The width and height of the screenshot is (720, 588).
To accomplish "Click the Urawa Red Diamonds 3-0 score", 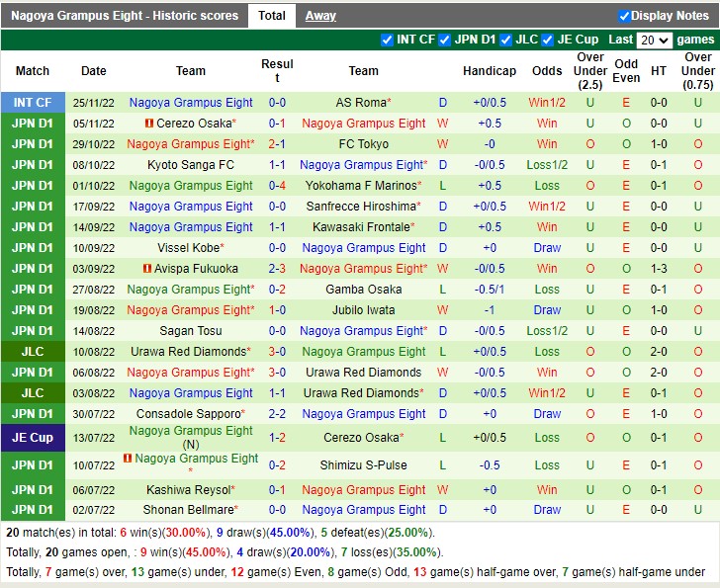I will point(277,352).
